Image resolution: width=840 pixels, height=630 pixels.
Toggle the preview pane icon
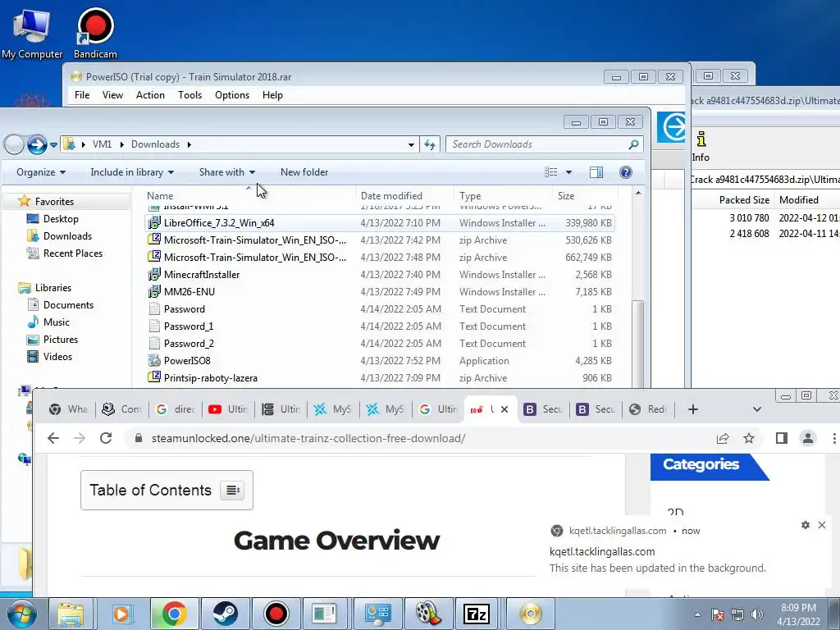(x=596, y=172)
